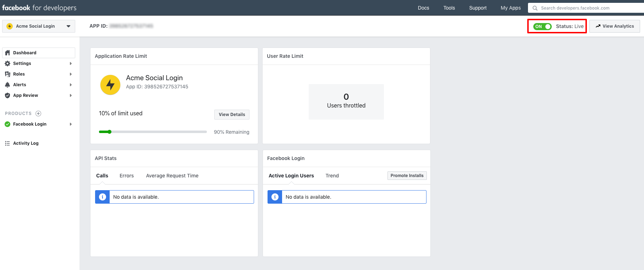Click the rate limit usage progress bar
This screenshot has height=270, width=644.
[x=153, y=132]
